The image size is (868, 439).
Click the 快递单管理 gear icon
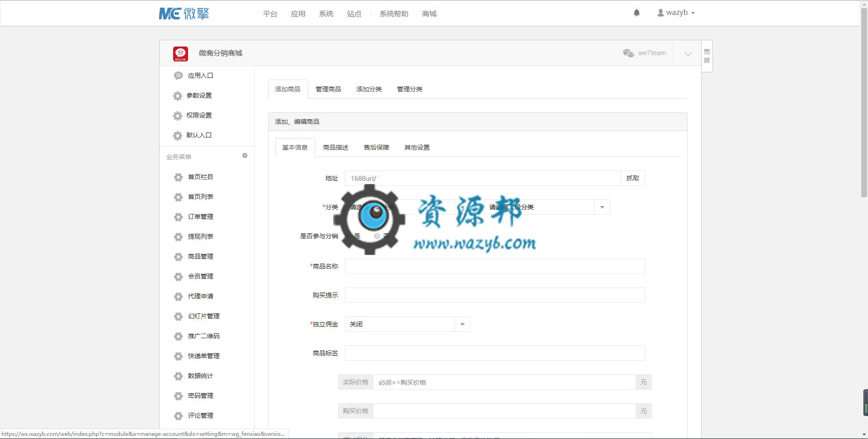[x=179, y=356]
